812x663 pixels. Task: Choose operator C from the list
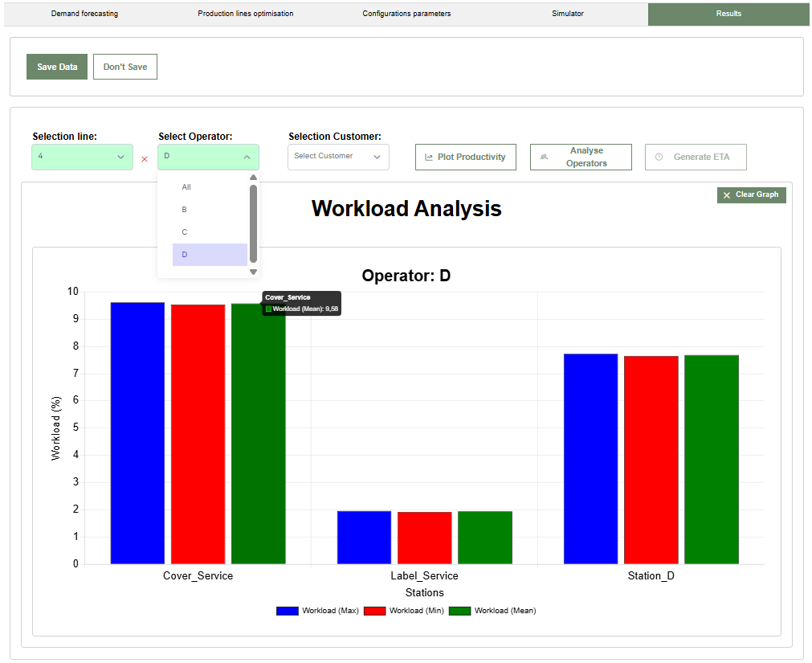(x=185, y=232)
